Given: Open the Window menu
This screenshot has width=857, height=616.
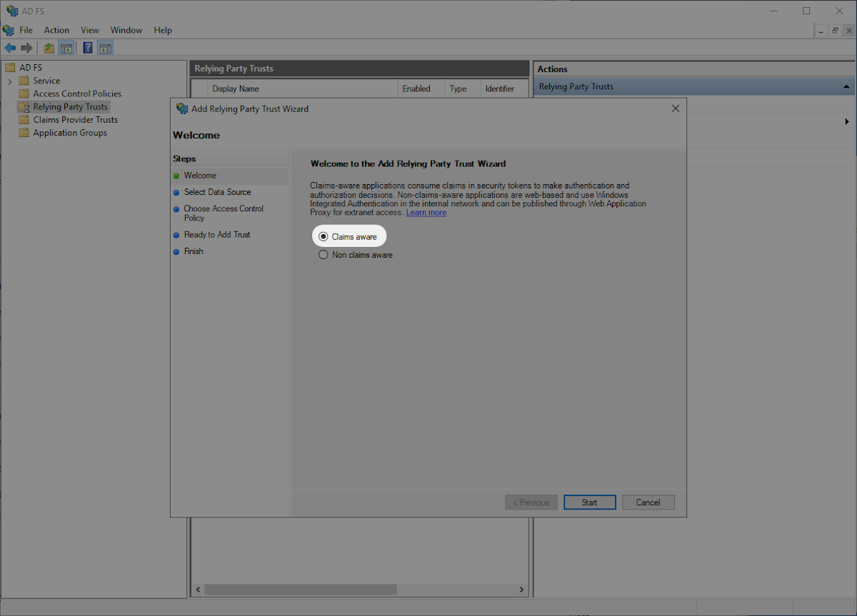Looking at the screenshot, I should tap(126, 30).
